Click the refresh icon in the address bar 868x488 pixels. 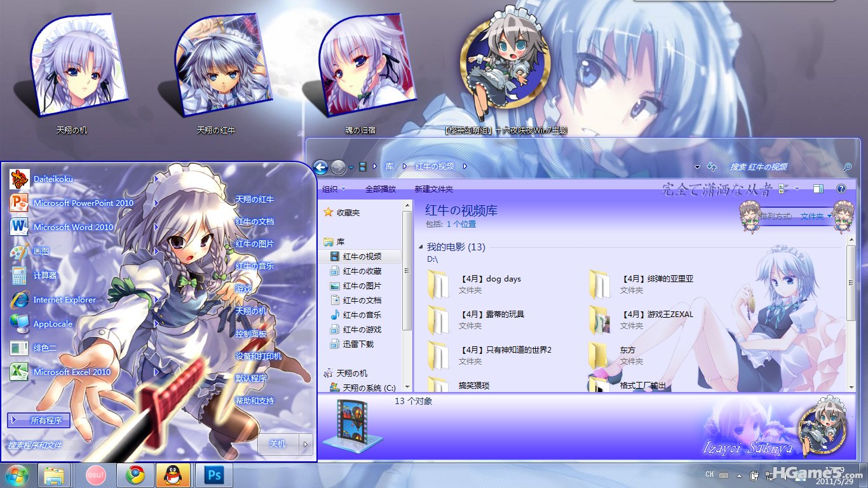click(712, 167)
